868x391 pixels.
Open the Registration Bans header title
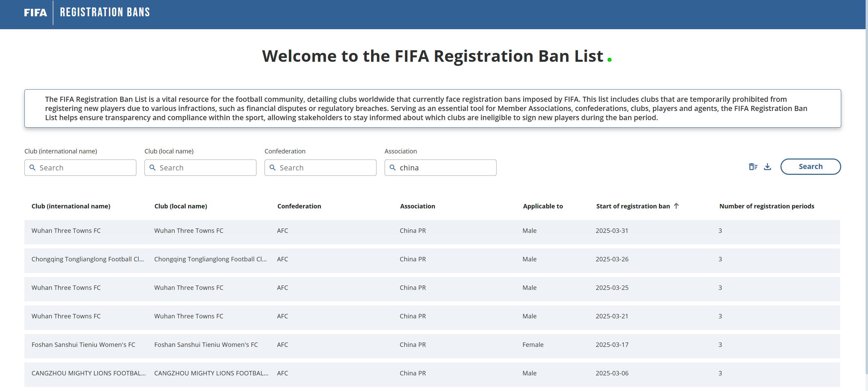[x=105, y=13]
